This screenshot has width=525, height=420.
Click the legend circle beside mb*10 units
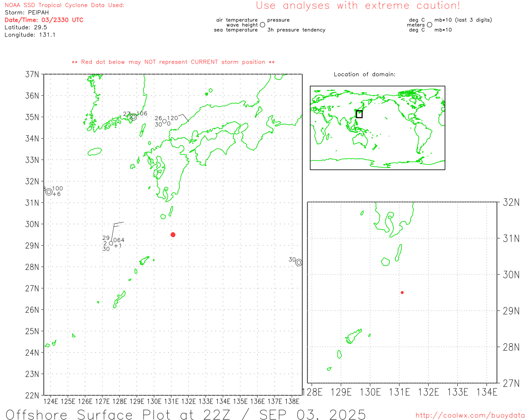[x=429, y=25]
